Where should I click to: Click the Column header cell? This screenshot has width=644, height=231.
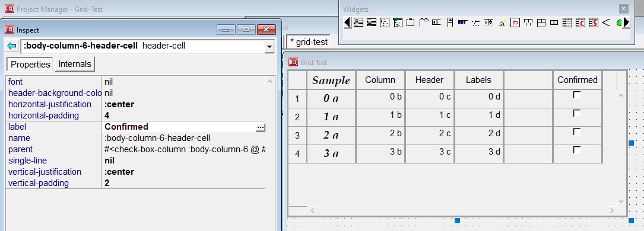[380, 80]
